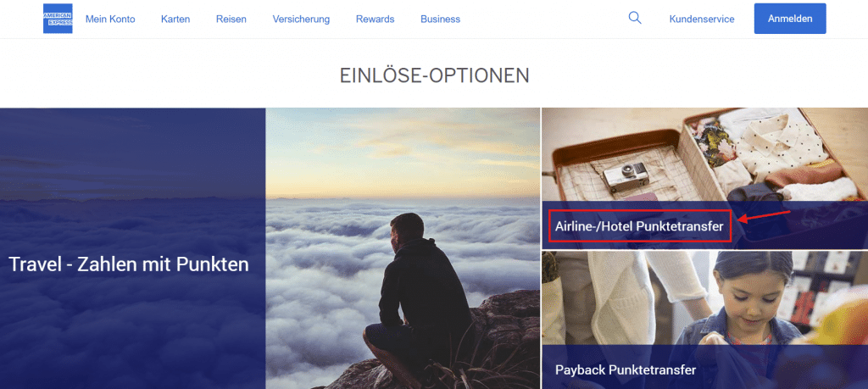
Task: Open Airline-/Hotel Punktetransfer option
Action: point(639,225)
